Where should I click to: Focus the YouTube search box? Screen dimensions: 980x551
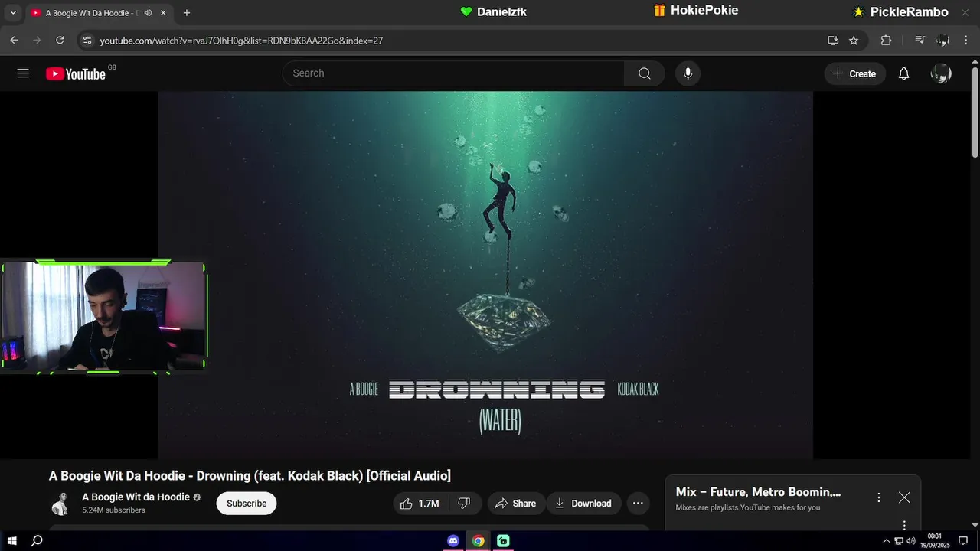pyautogui.click(x=453, y=73)
